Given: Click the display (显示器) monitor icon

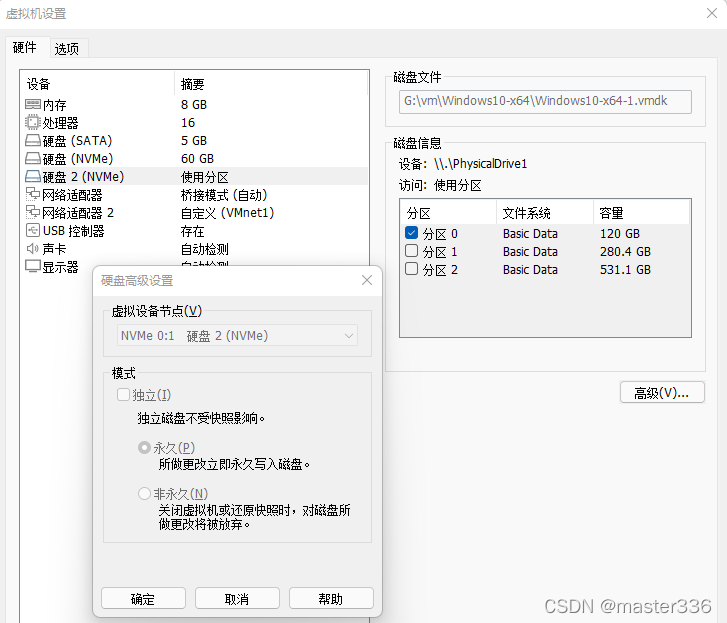Looking at the screenshot, I should [32, 267].
